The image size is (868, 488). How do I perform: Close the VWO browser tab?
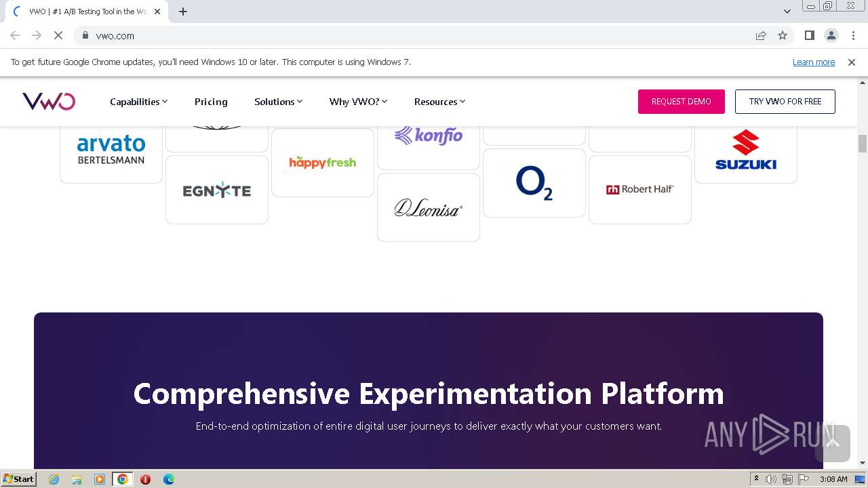pyautogui.click(x=157, y=12)
